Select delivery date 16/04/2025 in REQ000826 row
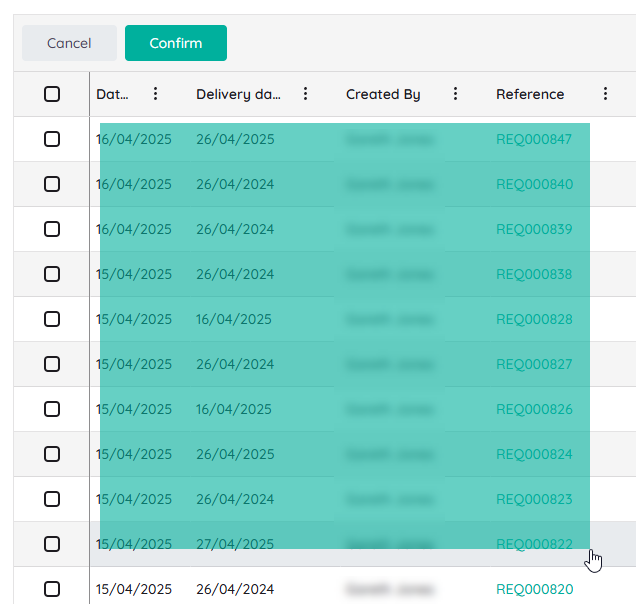The height and width of the screenshot is (604, 636). tap(234, 409)
